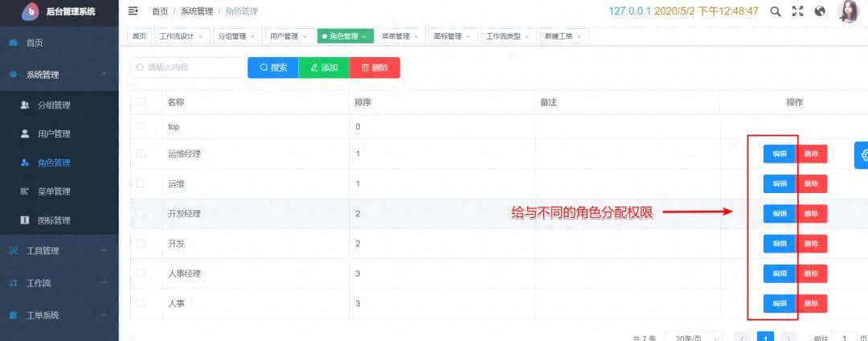
Task: Open the header search magnifier icon
Action: [776, 11]
